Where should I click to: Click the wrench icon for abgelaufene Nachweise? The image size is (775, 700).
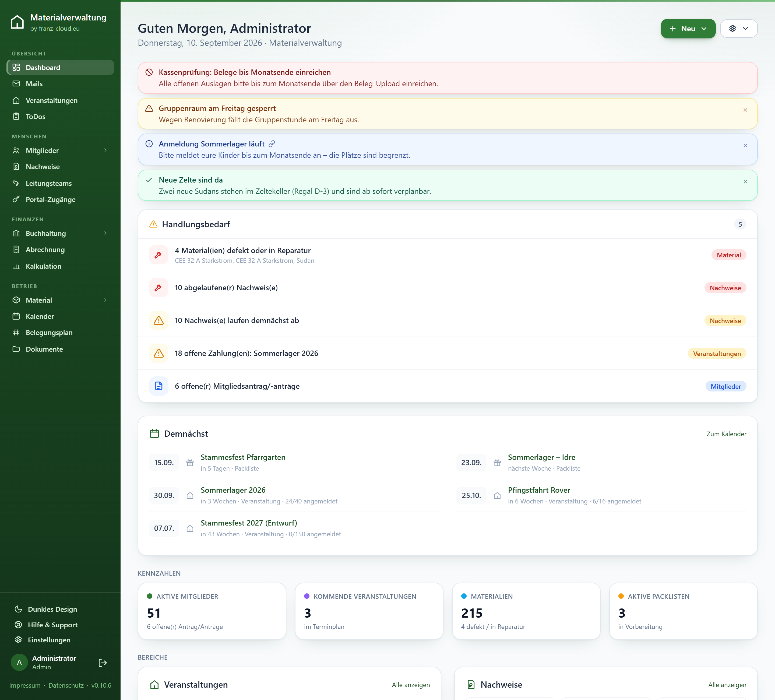158,288
